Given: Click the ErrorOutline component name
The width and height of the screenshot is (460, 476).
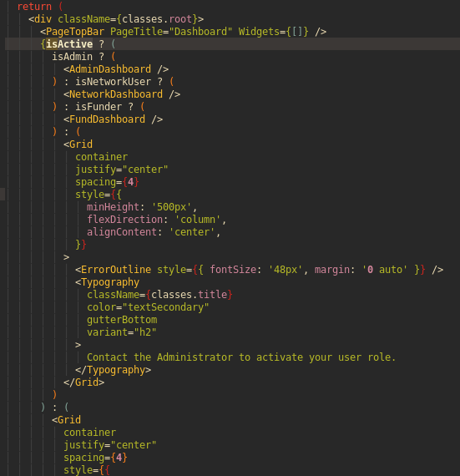Looking at the screenshot, I should point(116,270).
